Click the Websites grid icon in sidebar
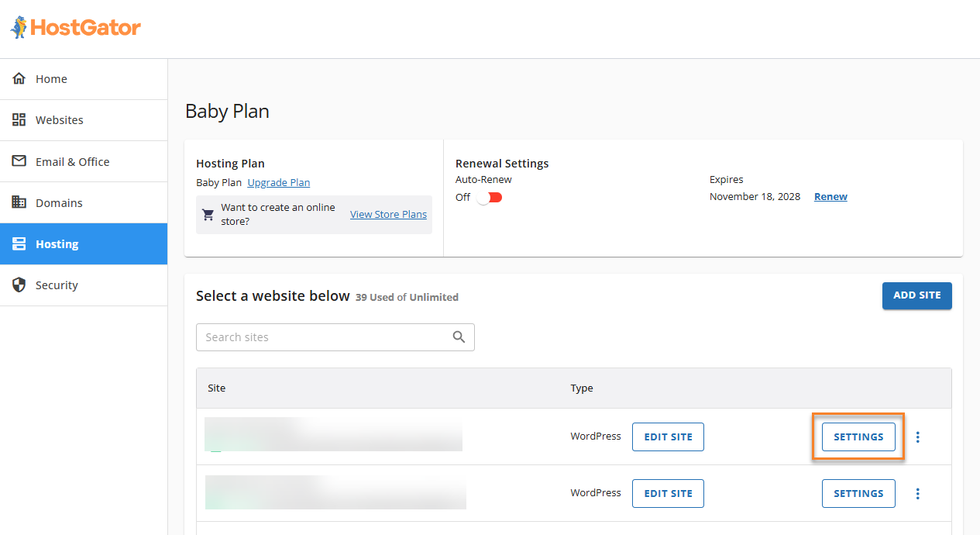 point(19,120)
